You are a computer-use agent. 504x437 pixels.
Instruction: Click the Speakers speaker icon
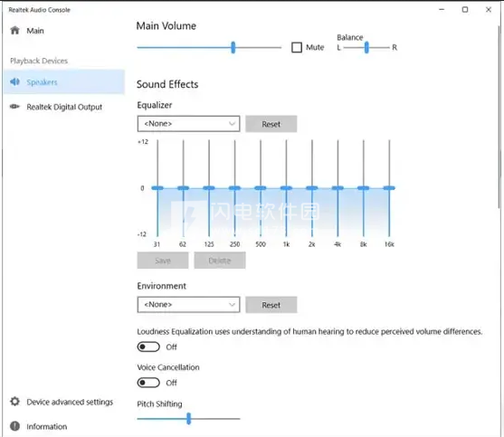(x=14, y=82)
